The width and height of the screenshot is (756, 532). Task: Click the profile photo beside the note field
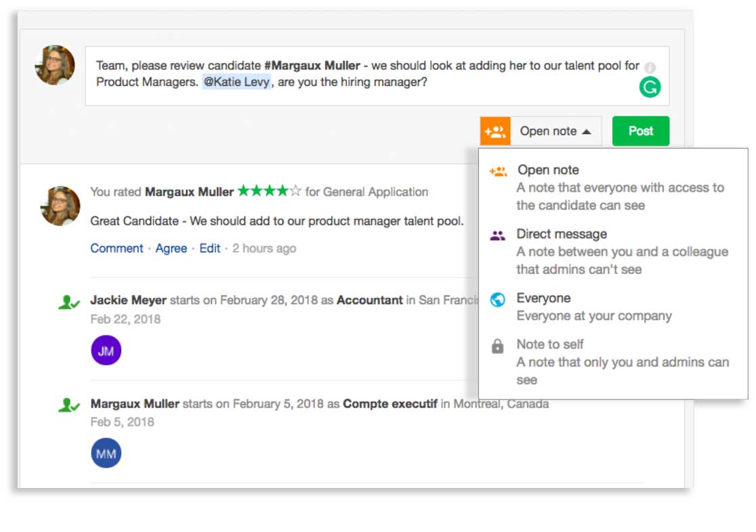pos(55,65)
